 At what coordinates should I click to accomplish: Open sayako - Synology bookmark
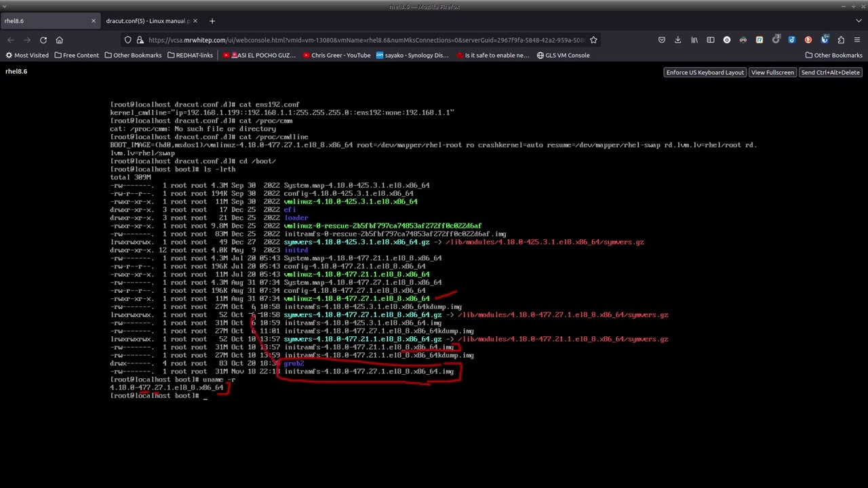click(412, 56)
